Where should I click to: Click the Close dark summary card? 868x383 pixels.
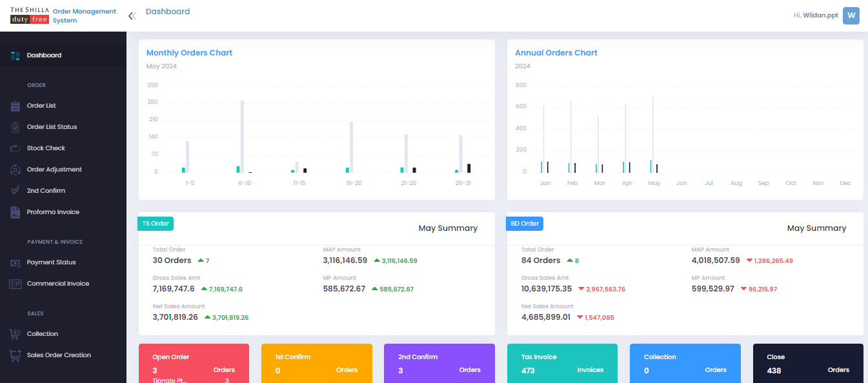[807, 364]
